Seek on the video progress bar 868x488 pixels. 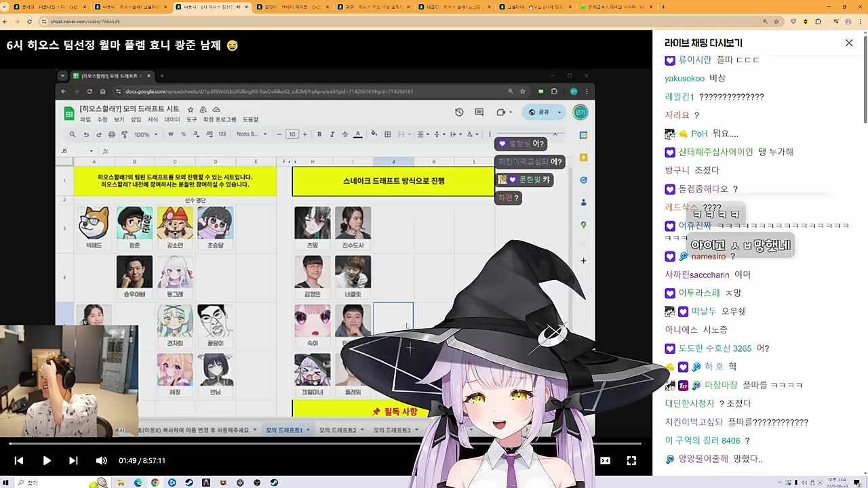[325, 444]
